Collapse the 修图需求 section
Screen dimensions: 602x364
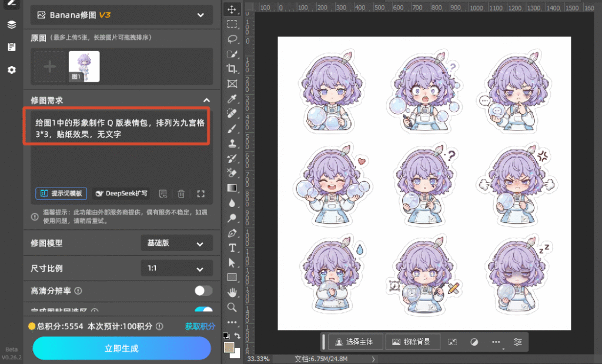206,100
